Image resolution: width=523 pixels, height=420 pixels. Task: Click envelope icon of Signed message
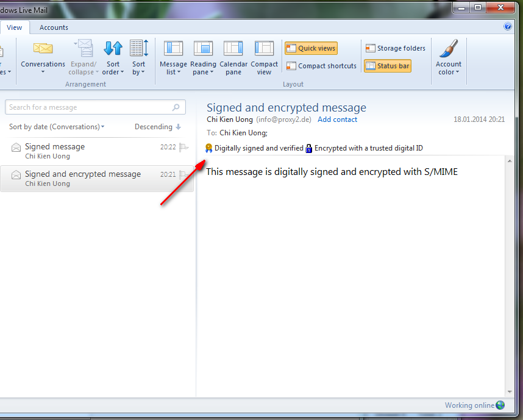16,147
